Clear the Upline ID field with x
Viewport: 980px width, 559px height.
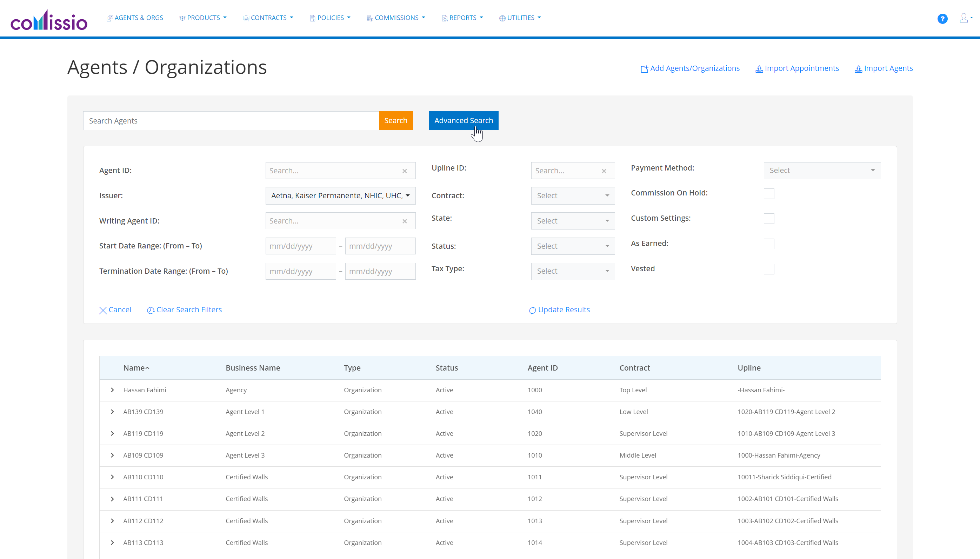click(604, 171)
